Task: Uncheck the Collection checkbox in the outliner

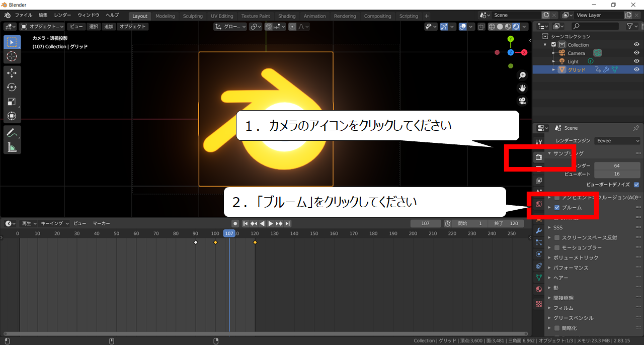Action: point(554,45)
